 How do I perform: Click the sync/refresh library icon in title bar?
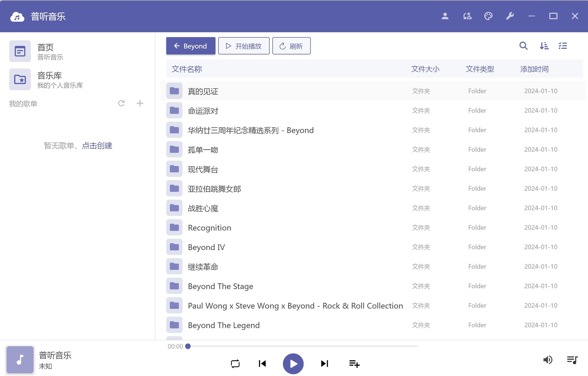467,16
